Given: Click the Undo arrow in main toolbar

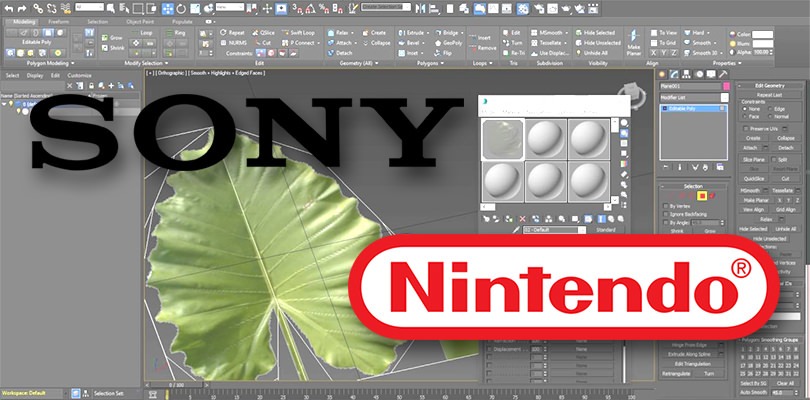Looking at the screenshot, I should (x=9, y=8).
